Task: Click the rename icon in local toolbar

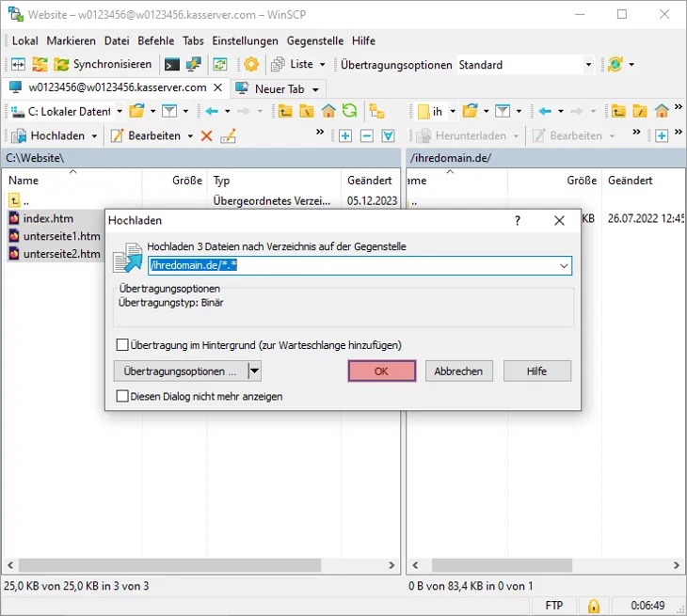Action: coord(228,135)
